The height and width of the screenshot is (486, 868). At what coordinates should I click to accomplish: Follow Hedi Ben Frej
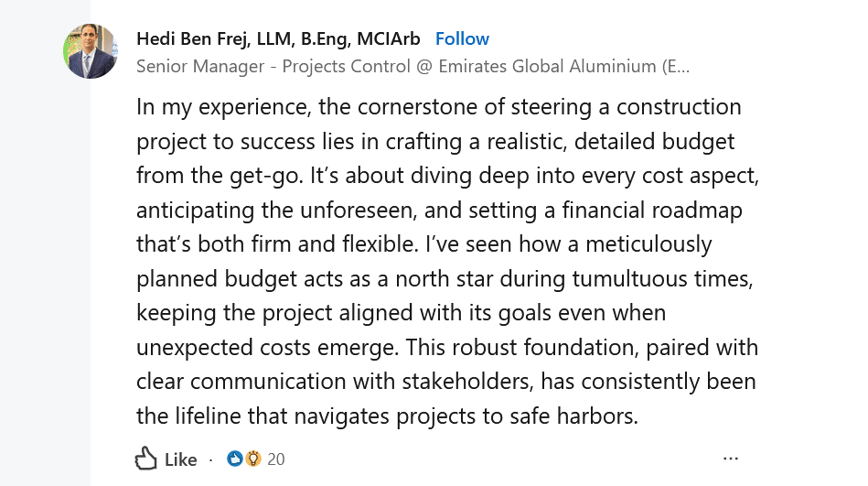point(462,38)
